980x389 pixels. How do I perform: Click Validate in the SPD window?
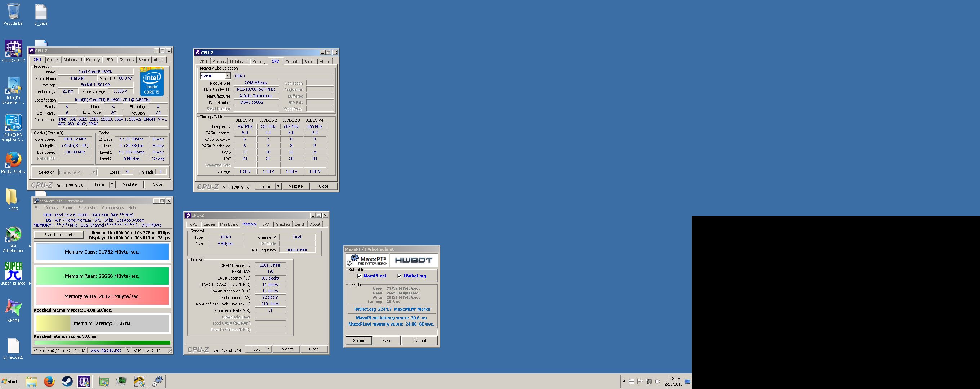295,186
